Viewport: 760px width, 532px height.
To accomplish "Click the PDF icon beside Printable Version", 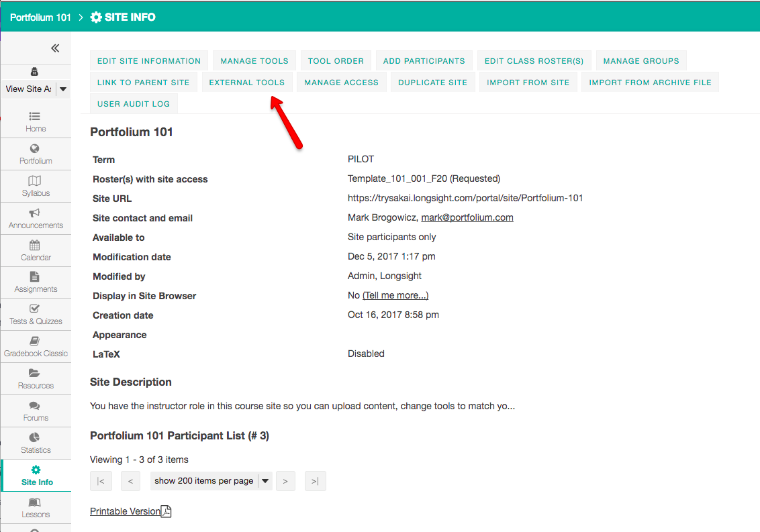I will tap(167, 511).
